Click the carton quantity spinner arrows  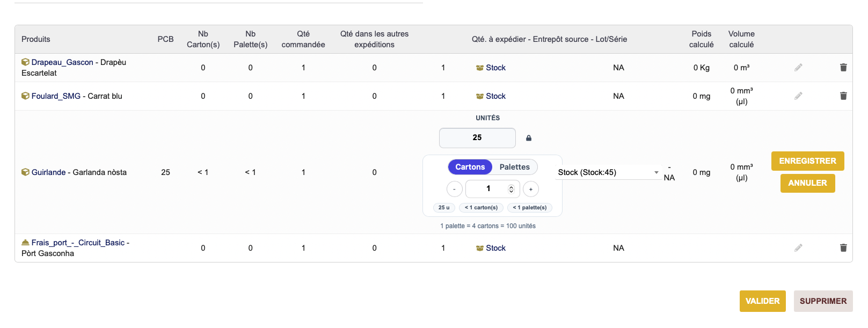tap(511, 189)
